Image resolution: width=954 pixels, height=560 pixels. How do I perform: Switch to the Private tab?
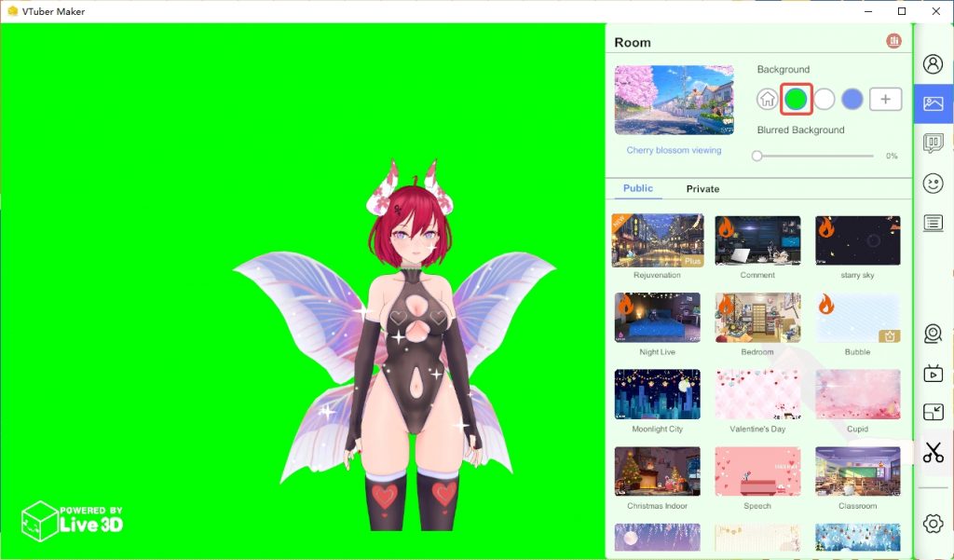pyautogui.click(x=702, y=189)
